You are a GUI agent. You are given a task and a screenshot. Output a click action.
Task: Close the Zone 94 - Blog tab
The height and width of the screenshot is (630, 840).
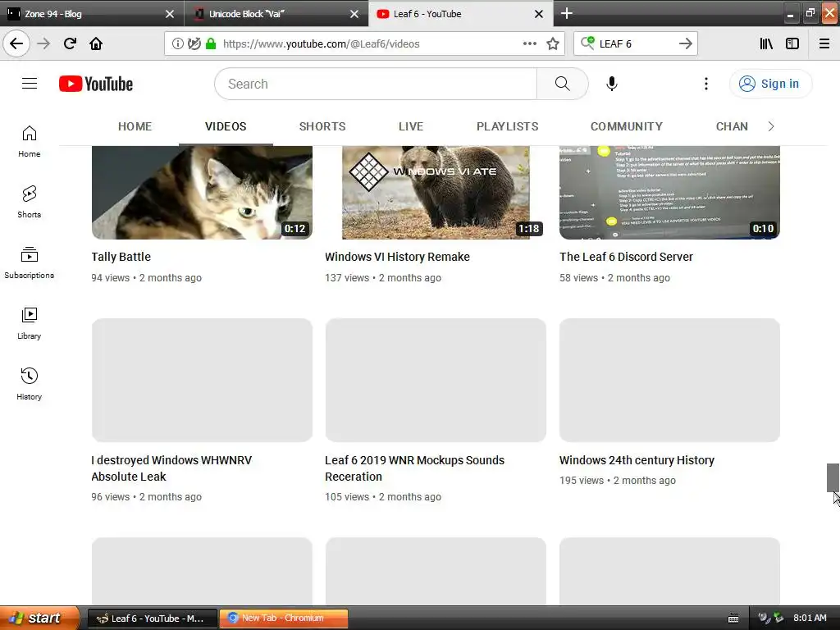click(169, 14)
